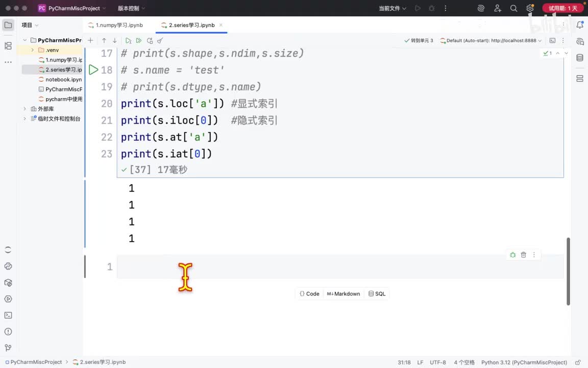
Task: Open the 项目 view selector dropdown
Action: click(x=30, y=25)
